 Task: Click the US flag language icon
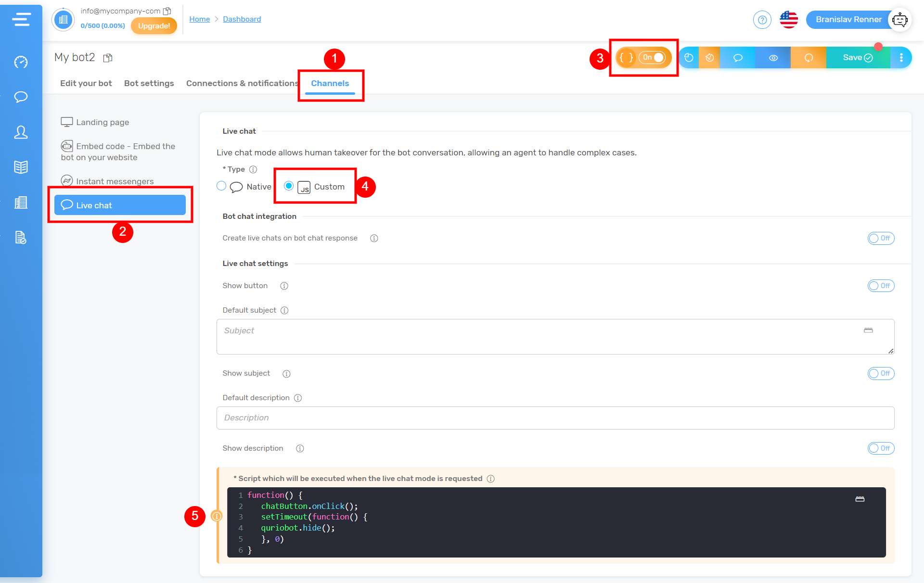coord(788,20)
